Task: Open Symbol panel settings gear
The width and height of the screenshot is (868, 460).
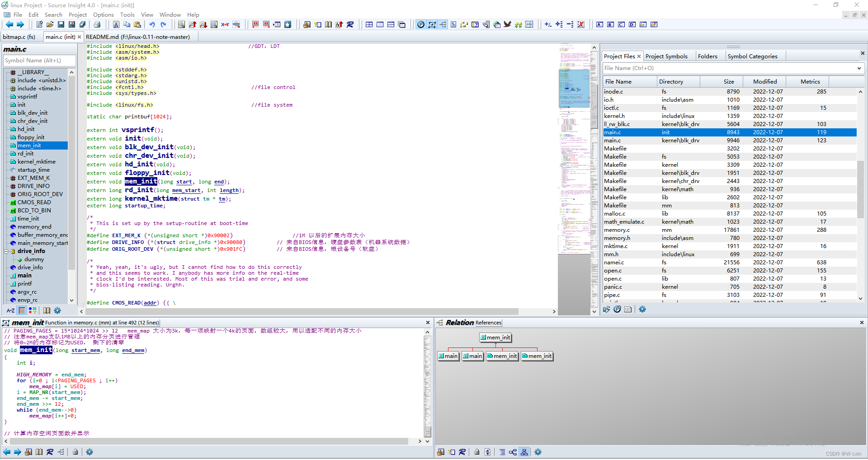Action: point(57,310)
